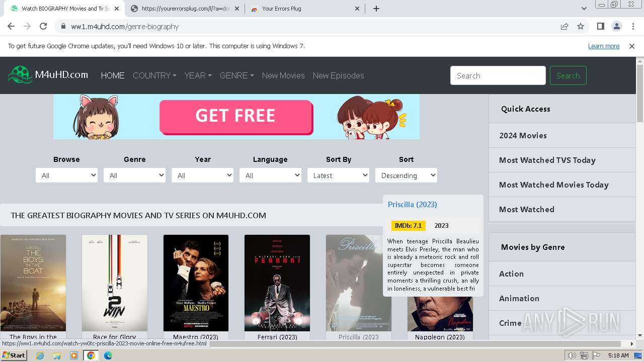
Task: Go back using the browser back arrow
Action: tap(11, 26)
